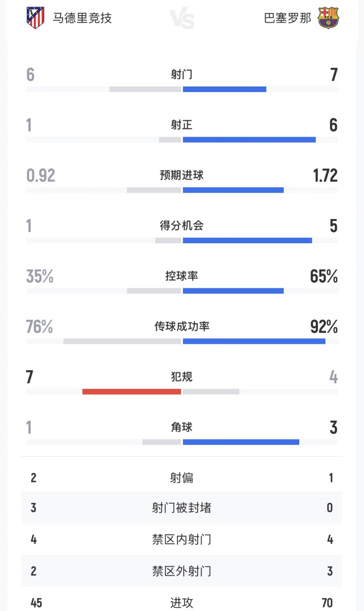Click the blue 传球成功率 pass accuracy bar

coord(254,341)
